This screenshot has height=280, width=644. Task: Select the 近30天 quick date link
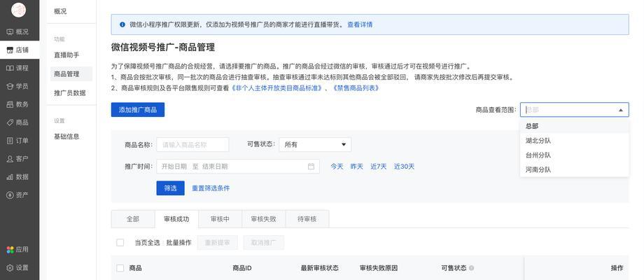pyautogui.click(x=404, y=167)
